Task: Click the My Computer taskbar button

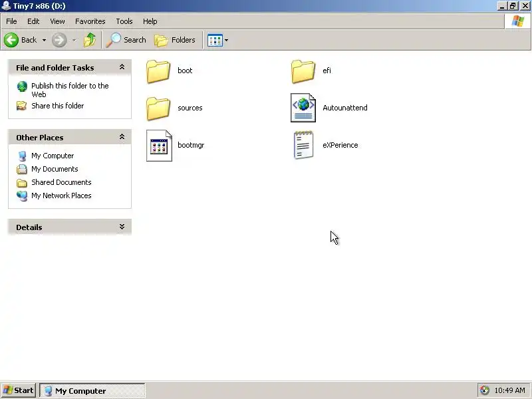Action: coord(92,391)
